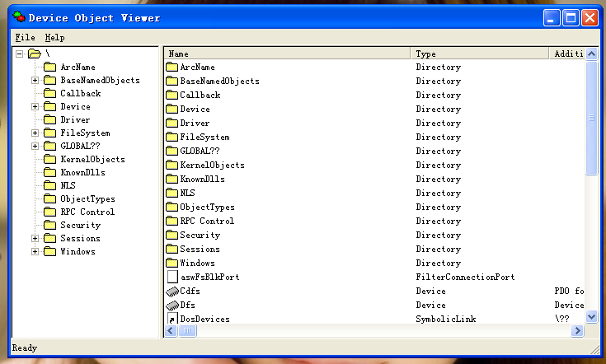Click aswFsBlkPort blank page icon
The width and height of the screenshot is (606, 364).
pos(172,277)
